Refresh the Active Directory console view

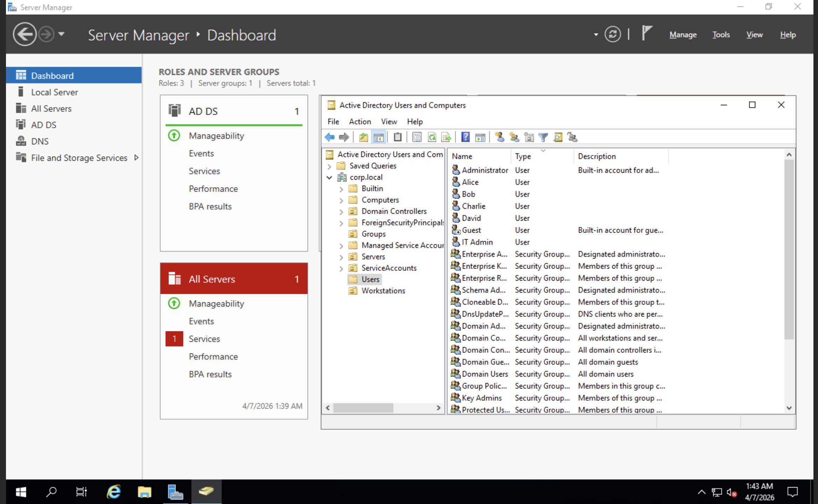coord(432,137)
